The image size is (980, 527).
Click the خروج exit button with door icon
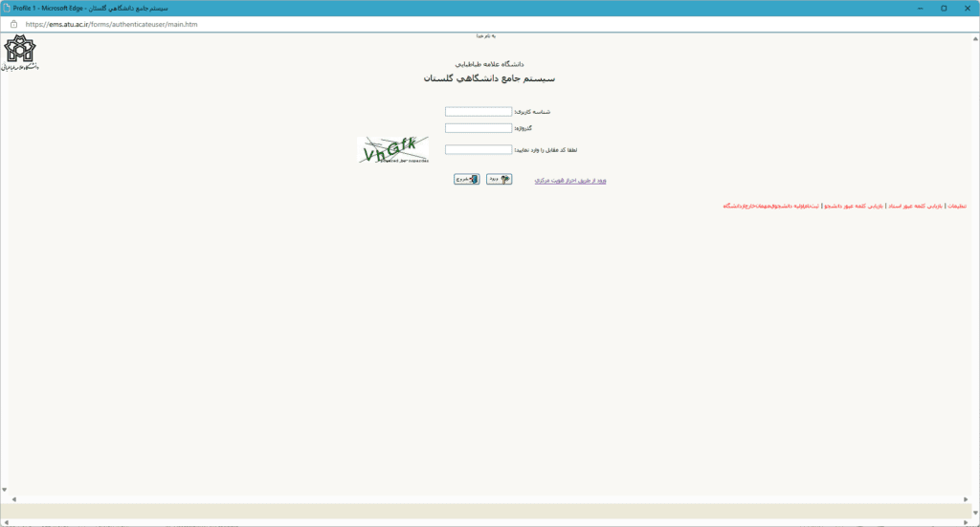point(467,179)
